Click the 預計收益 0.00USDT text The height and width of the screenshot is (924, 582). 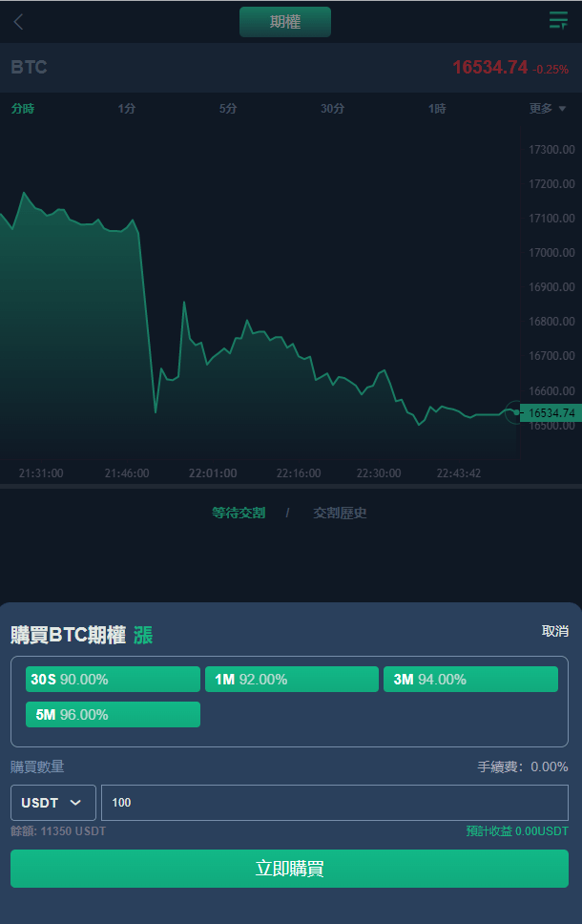click(x=517, y=830)
